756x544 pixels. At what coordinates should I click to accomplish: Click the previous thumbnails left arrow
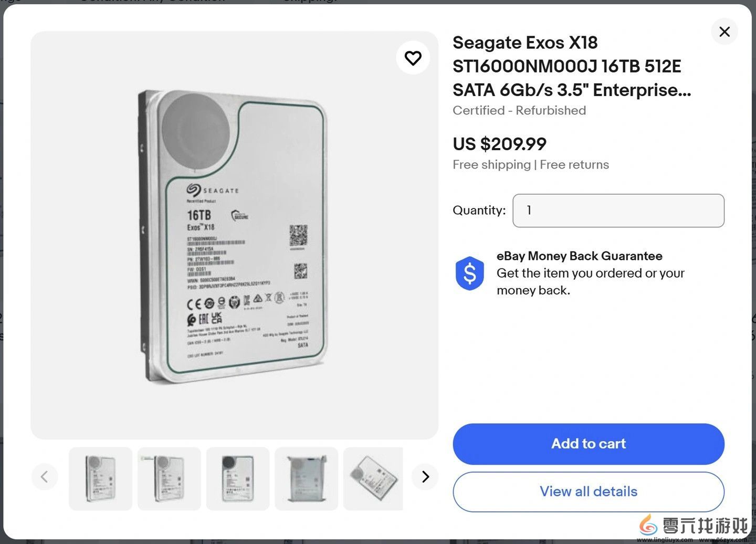45,477
